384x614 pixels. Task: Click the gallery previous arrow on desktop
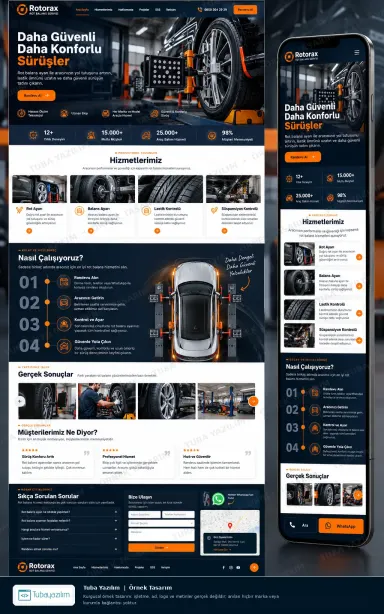(20, 401)
